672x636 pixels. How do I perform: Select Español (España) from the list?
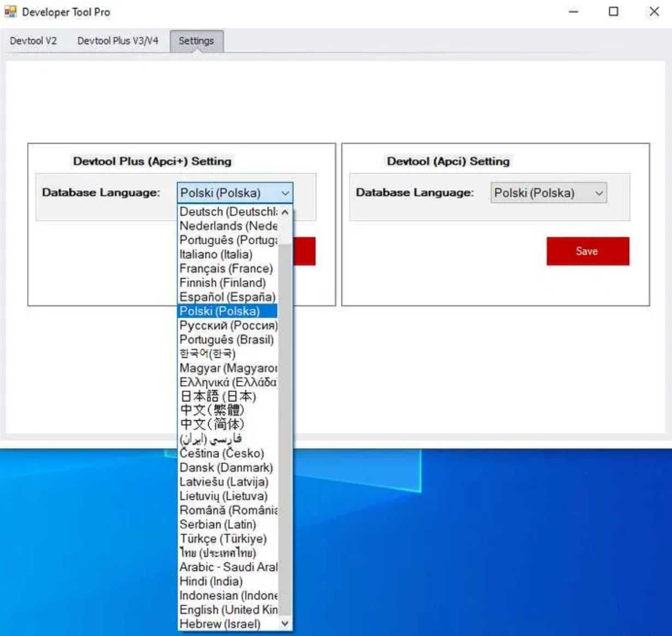tap(228, 297)
